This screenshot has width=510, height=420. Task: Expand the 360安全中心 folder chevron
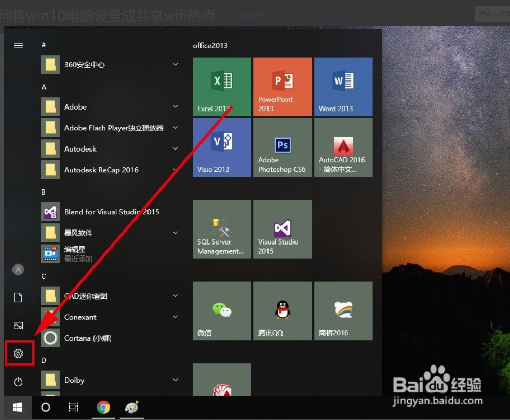pyautogui.click(x=176, y=64)
